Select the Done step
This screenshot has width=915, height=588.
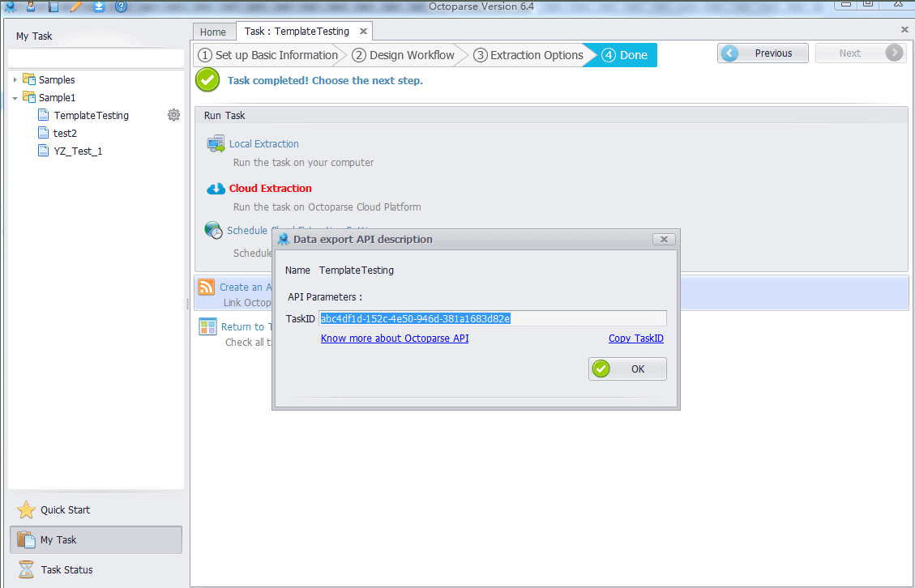[x=626, y=55]
